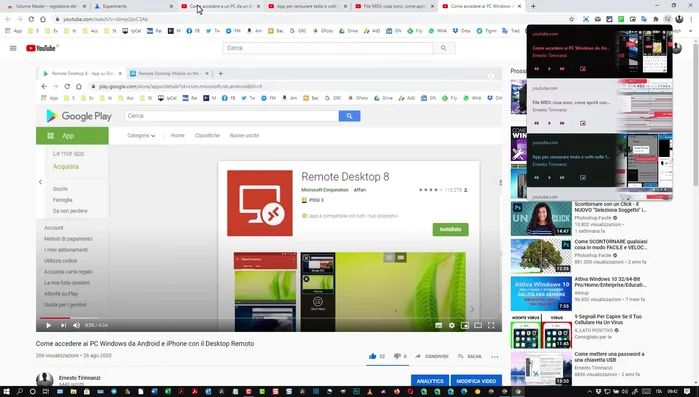Screen dimensions: 699x397
Task: Open 'Scontornare con un Click' video thumbnail
Action: click(x=541, y=219)
